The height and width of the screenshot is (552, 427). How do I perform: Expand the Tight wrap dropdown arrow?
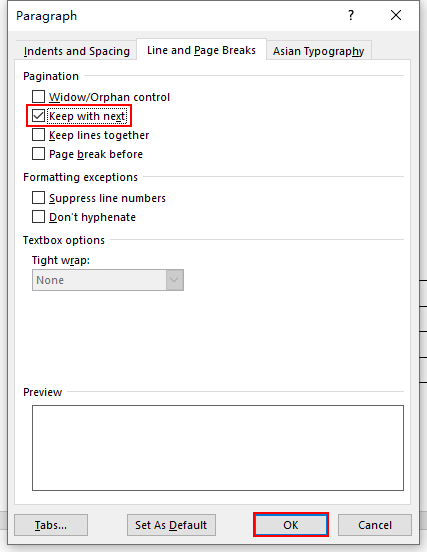click(175, 280)
